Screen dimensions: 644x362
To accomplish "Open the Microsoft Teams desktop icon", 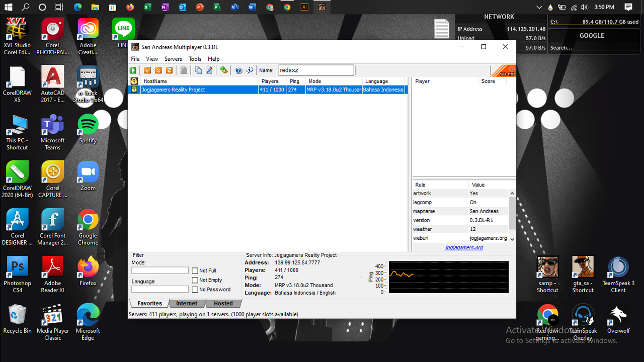I will 53,132.
